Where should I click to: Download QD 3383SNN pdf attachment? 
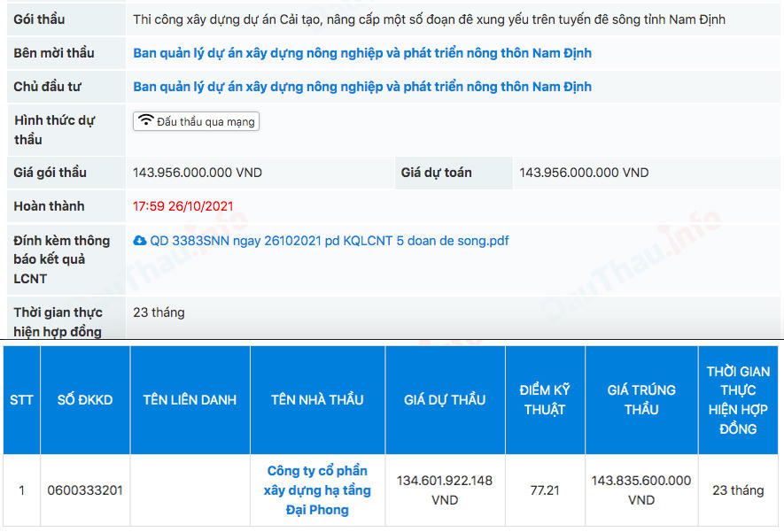pyautogui.click(x=329, y=241)
